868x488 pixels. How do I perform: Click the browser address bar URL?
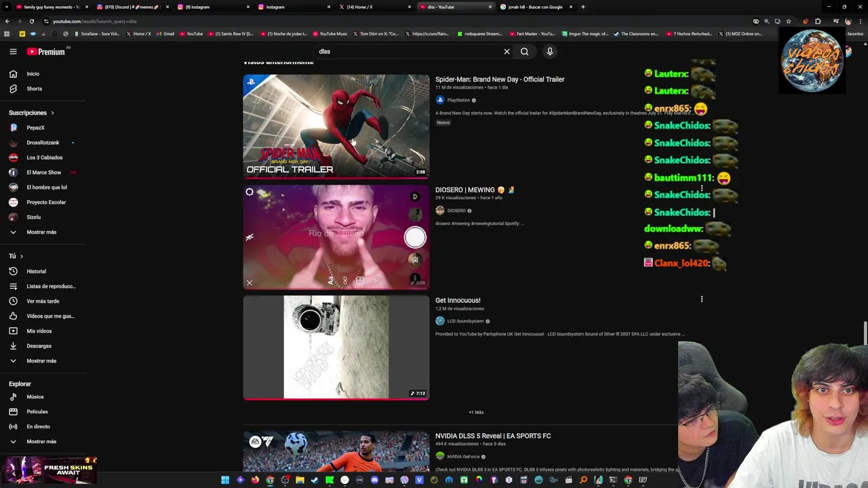95,21
